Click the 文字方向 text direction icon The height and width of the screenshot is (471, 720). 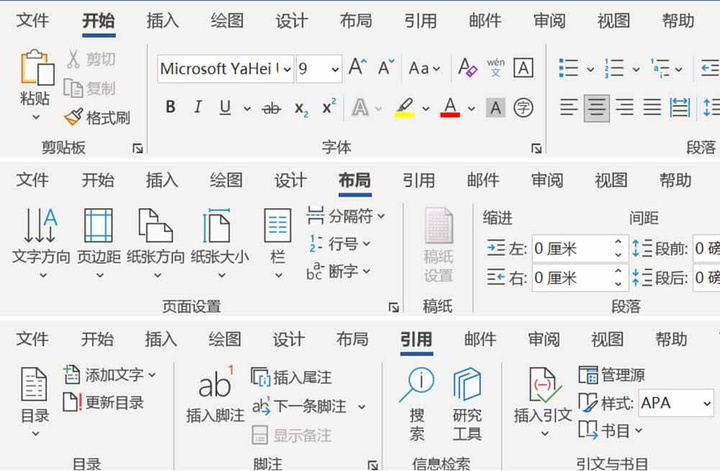(x=40, y=226)
